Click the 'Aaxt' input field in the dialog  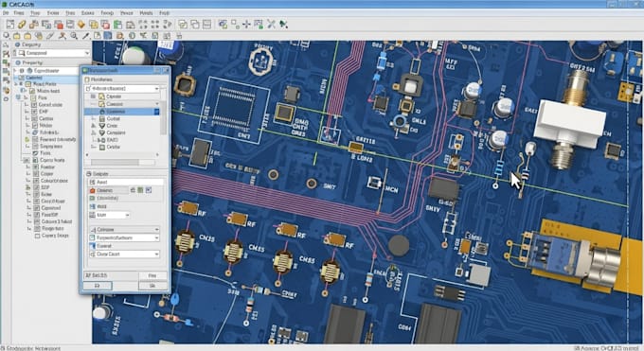click(x=125, y=182)
